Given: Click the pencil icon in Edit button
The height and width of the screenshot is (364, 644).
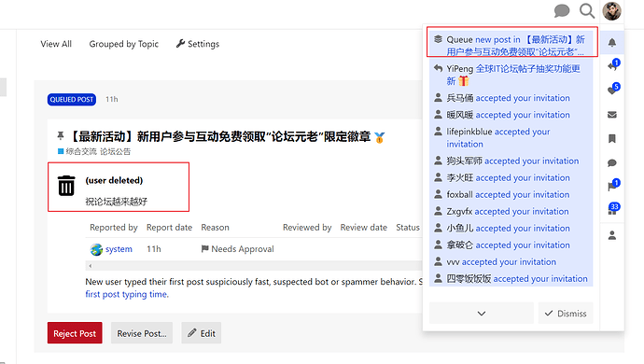Looking at the screenshot, I should pos(192,333).
